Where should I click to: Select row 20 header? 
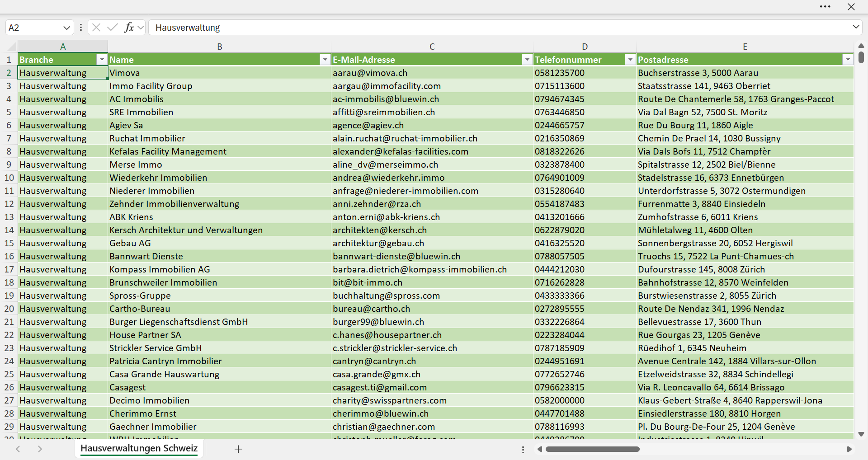(x=9, y=309)
